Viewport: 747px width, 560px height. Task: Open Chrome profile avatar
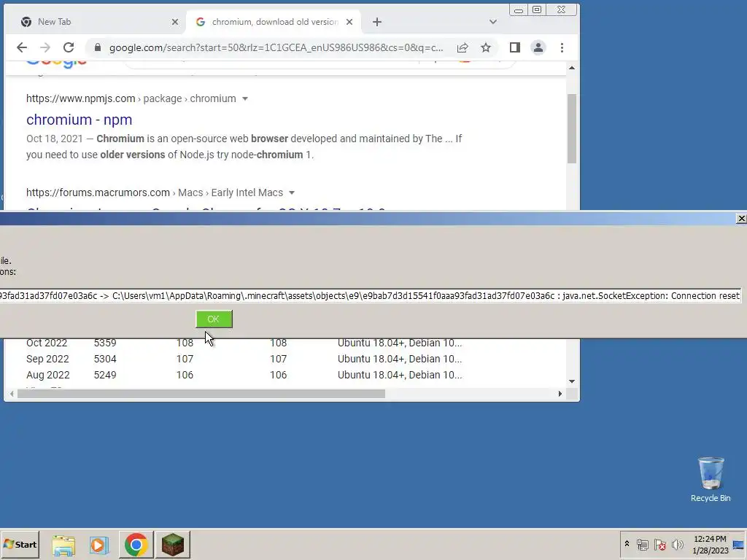pyautogui.click(x=538, y=47)
